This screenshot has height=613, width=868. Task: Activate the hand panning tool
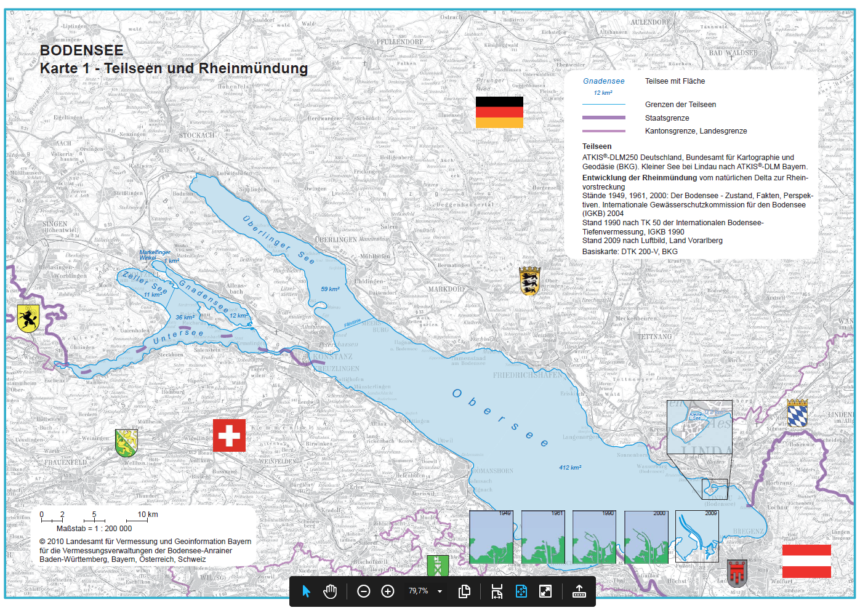[x=330, y=591]
